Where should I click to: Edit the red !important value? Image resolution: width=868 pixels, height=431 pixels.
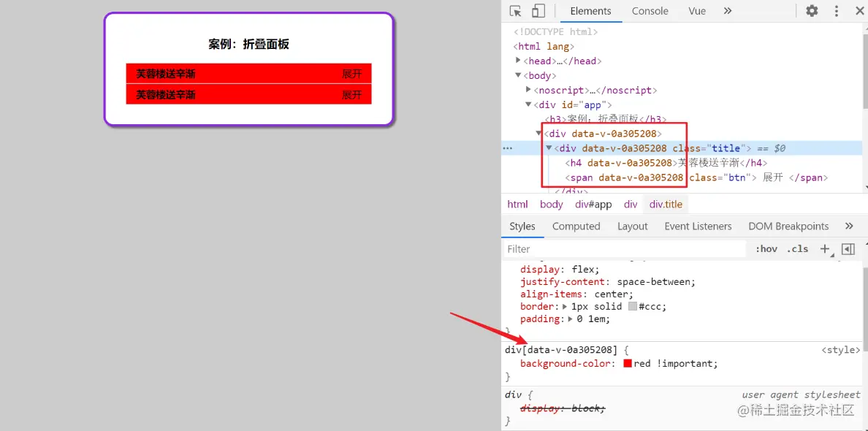point(675,364)
